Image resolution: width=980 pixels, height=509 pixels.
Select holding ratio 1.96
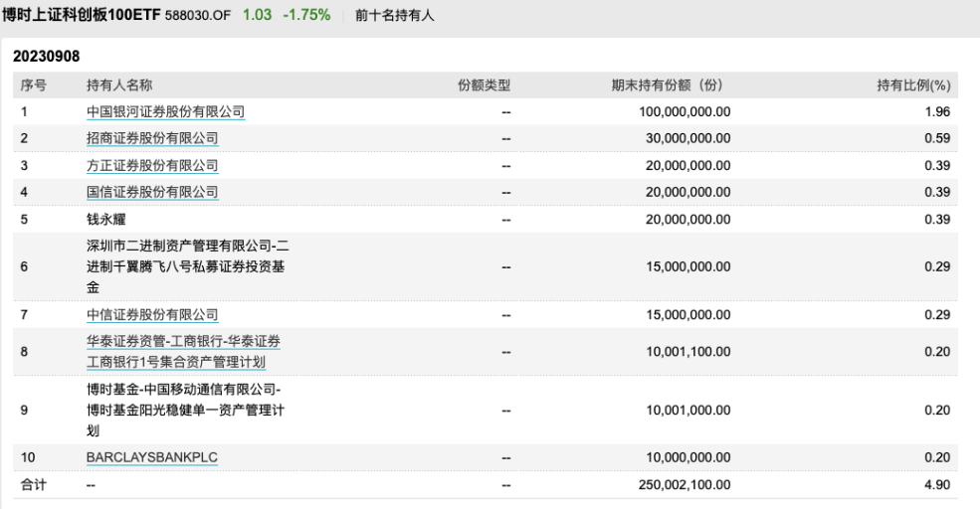tap(937, 111)
